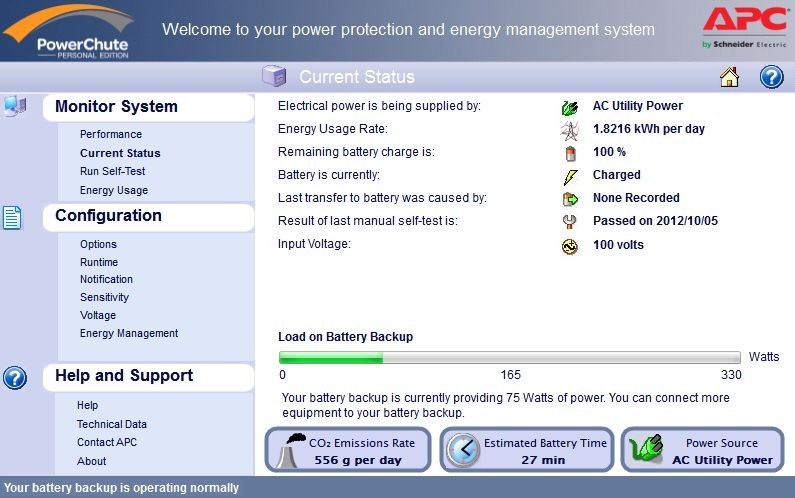The image size is (795, 498).
Task: Click the '330' maximum scale label
Action: tap(731, 375)
